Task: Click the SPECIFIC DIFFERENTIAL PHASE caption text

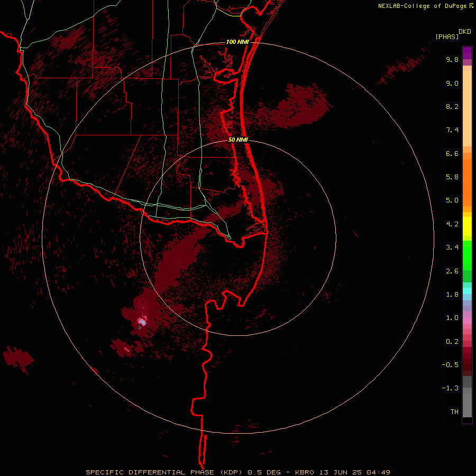Action: pyautogui.click(x=150, y=472)
